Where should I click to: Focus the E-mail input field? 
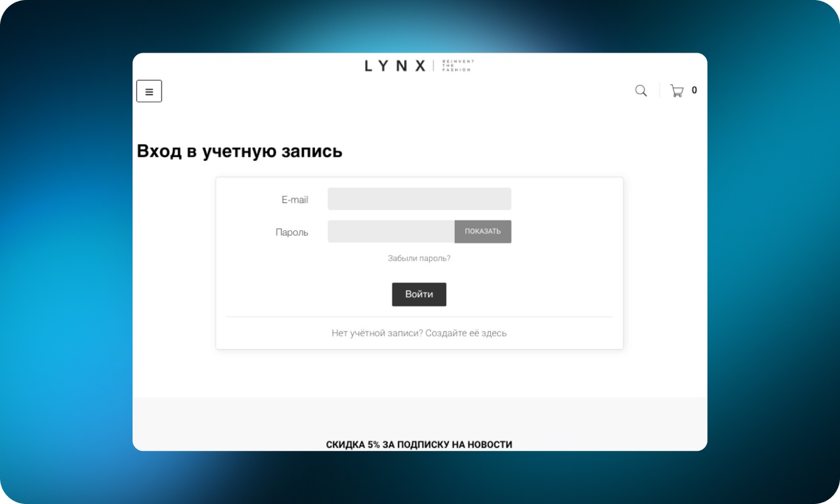click(419, 199)
